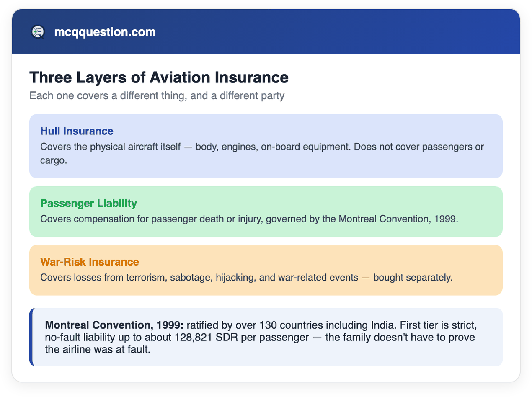The width and height of the screenshot is (532, 397).
Task: Select the Three Layers of Aviation Insurance heading
Action: click(x=159, y=78)
